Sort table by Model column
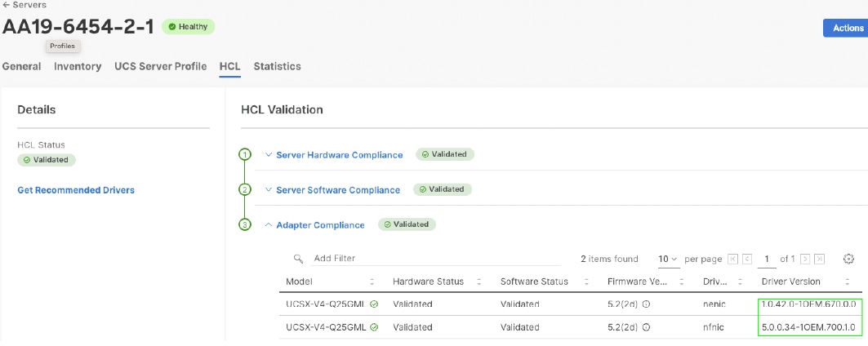 coord(372,282)
